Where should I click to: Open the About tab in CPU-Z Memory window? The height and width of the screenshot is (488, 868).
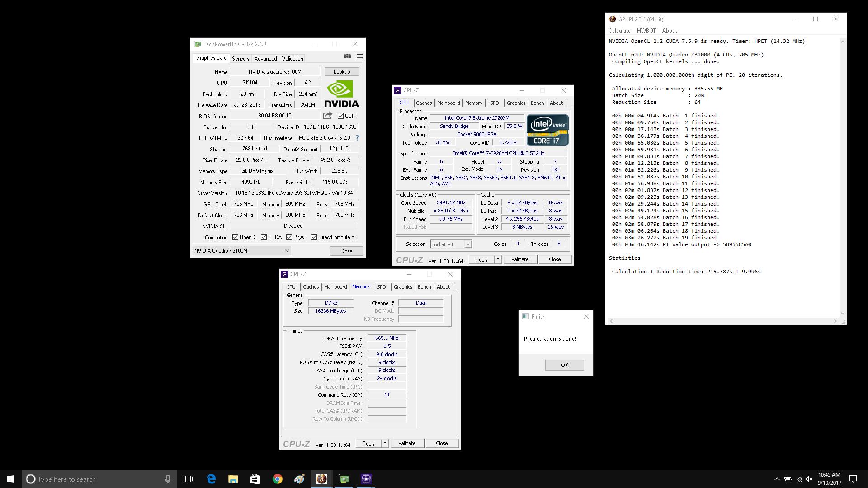(443, 287)
